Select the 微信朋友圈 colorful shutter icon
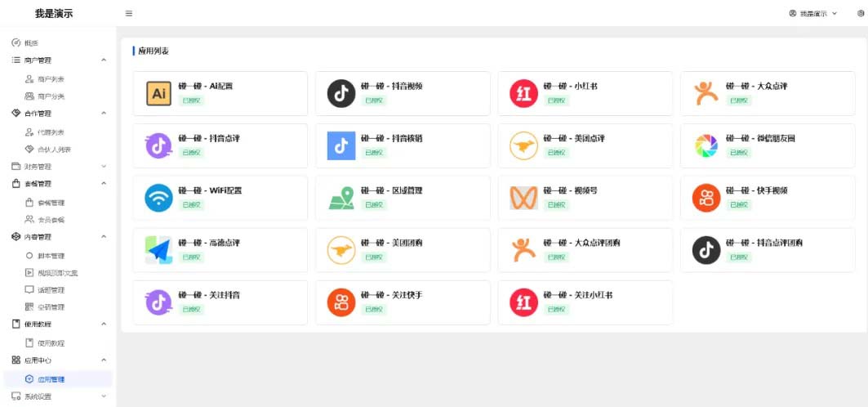 click(x=705, y=145)
